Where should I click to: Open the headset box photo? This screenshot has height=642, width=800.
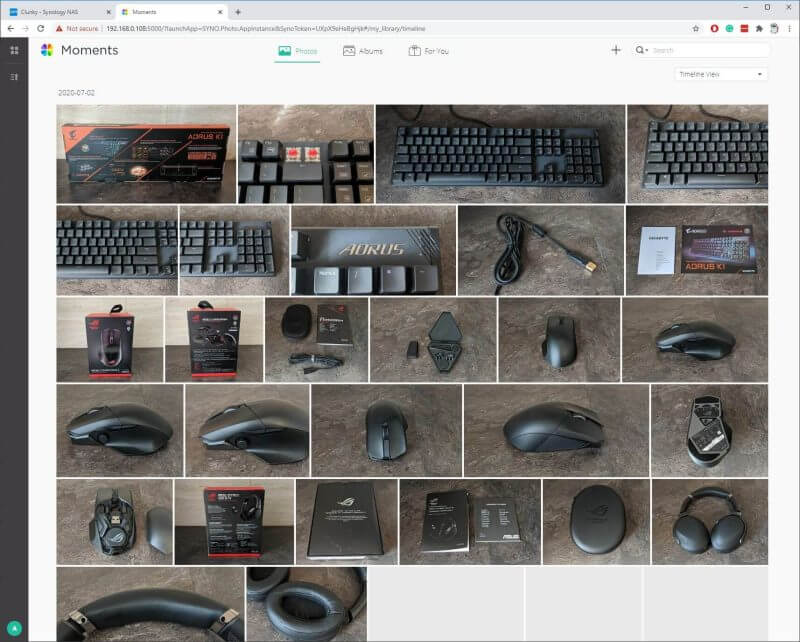234,522
